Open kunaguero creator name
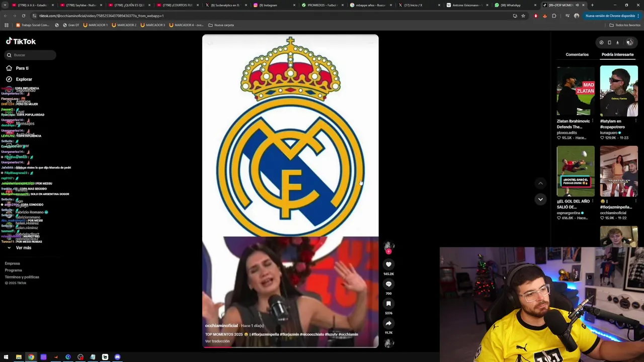This screenshot has width=644, height=362. point(609,133)
